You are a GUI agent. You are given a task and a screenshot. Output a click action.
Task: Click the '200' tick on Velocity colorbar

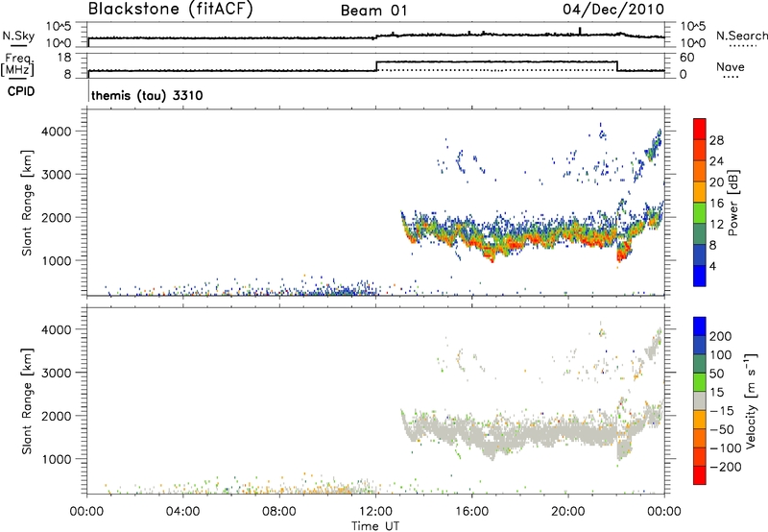click(721, 336)
